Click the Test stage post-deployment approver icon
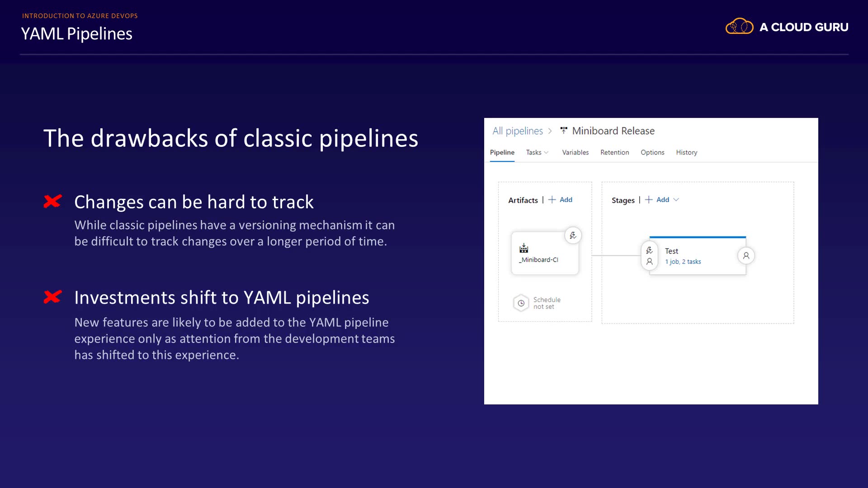The width and height of the screenshot is (868, 488). point(746,256)
